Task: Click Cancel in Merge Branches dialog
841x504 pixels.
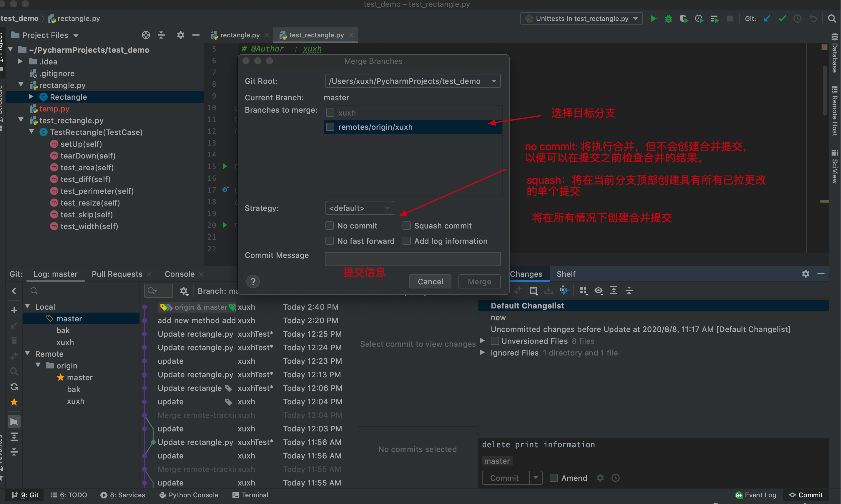Action: tap(430, 281)
